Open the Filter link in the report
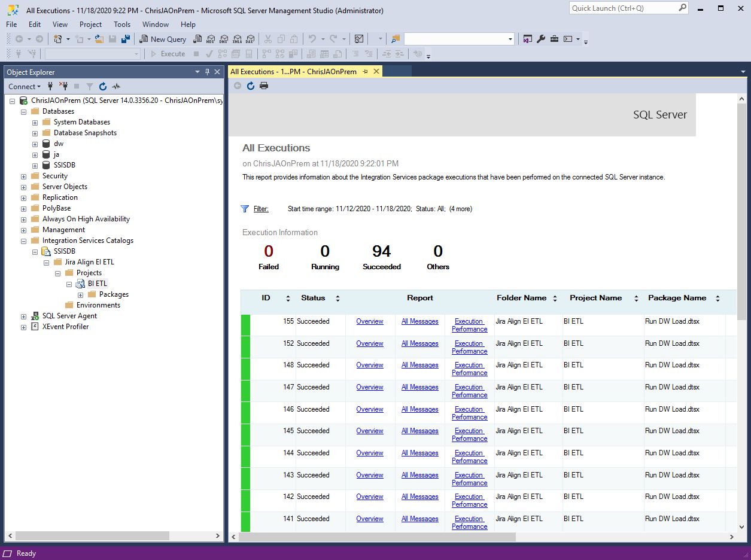This screenshot has width=751, height=560. pos(261,208)
